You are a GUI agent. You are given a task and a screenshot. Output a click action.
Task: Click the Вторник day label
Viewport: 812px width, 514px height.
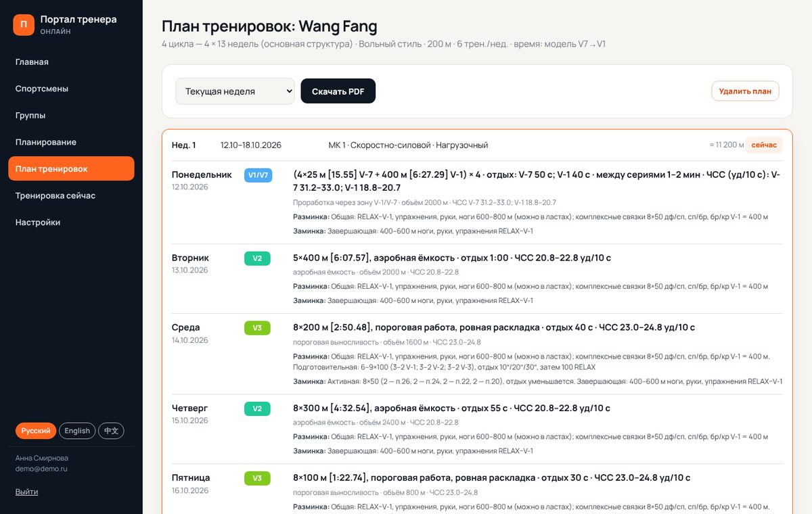click(x=190, y=258)
